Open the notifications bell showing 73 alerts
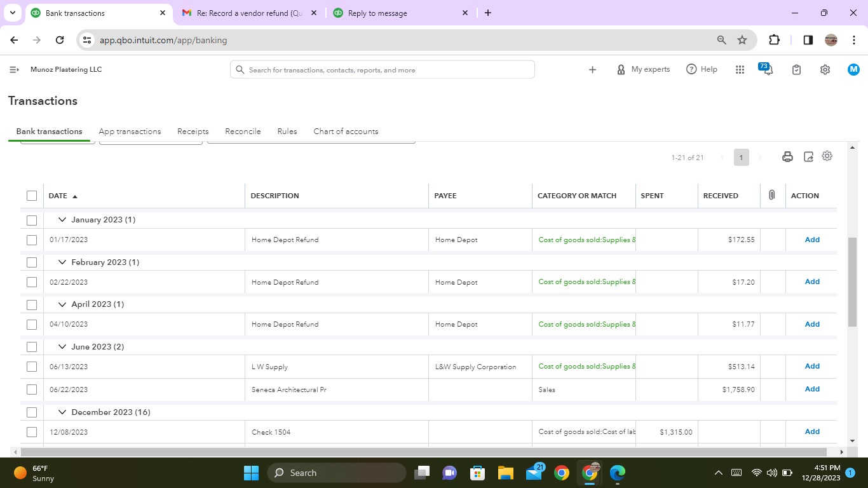Screen dimensions: 868x488 766,69
